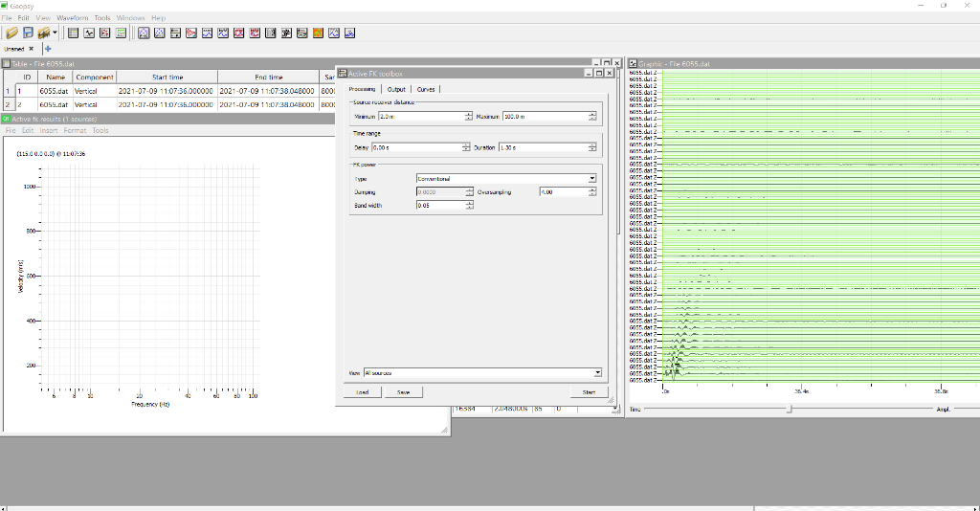Screen dimensions: 980x511
Task: Open the Tools menu in main menu bar
Action: click(x=102, y=18)
